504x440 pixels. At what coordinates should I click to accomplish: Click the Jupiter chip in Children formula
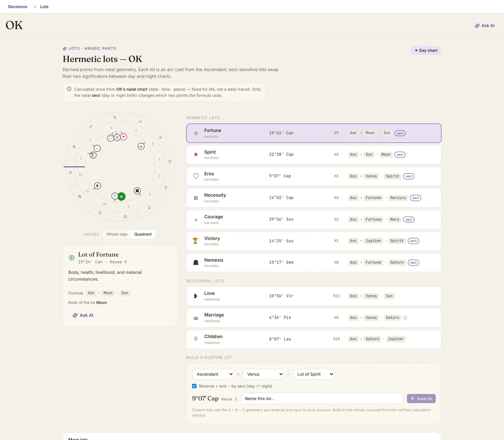pyautogui.click(x=396, y=339)
